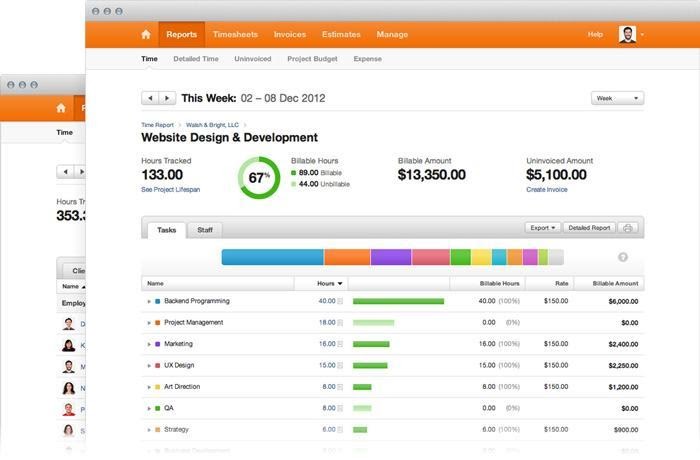Select the Project Budget sub-tab
This screenshot has width=700, height=460.
(x=312, y=59)
